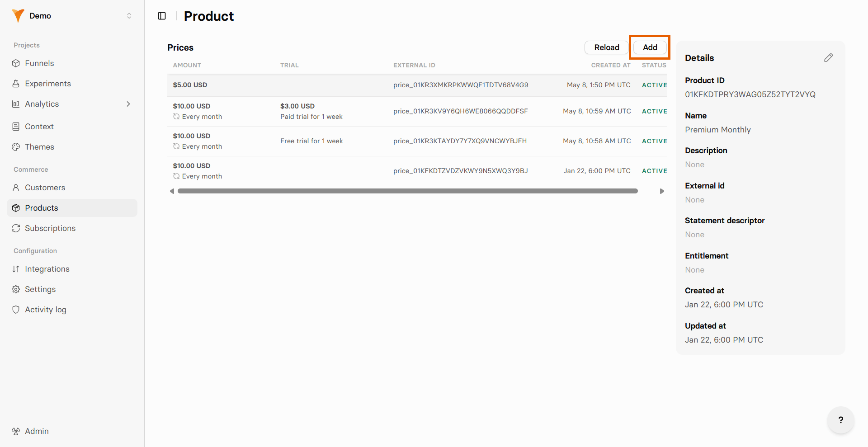The width and height of the screenshot is (868, 447).
Task: Add a new price
Action: point(650,47)
